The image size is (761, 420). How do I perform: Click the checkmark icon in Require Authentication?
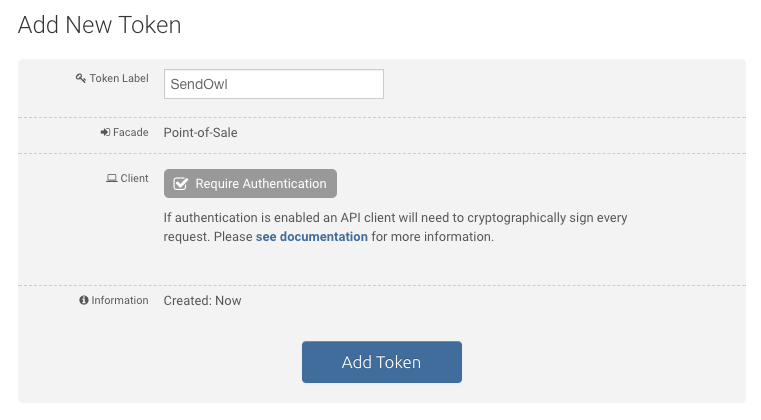(181, 184)
